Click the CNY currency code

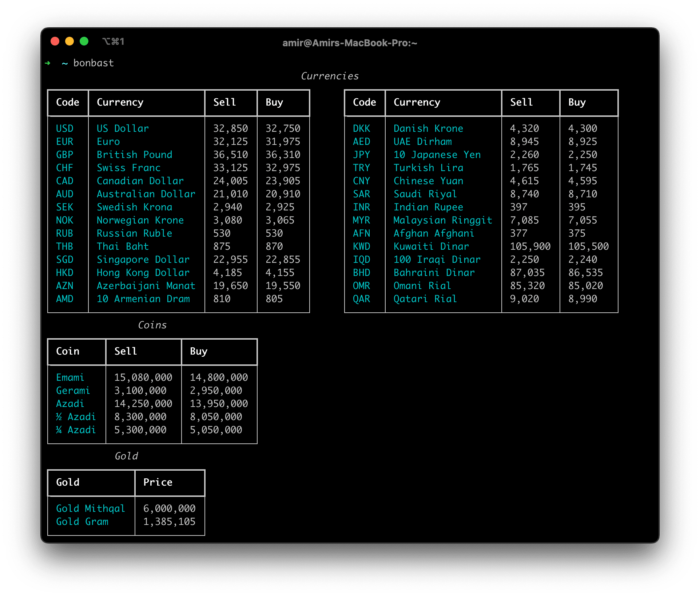(x=362, y=181)
